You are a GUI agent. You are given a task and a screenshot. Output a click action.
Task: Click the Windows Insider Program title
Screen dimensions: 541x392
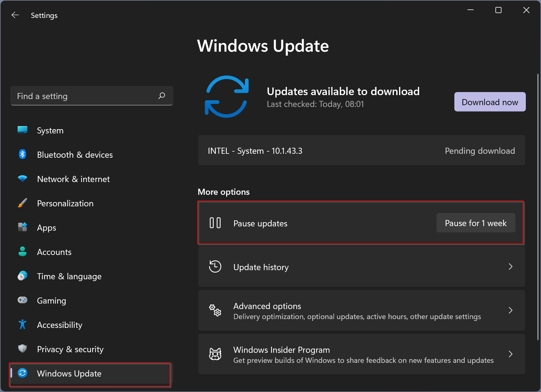pos(281,350)
